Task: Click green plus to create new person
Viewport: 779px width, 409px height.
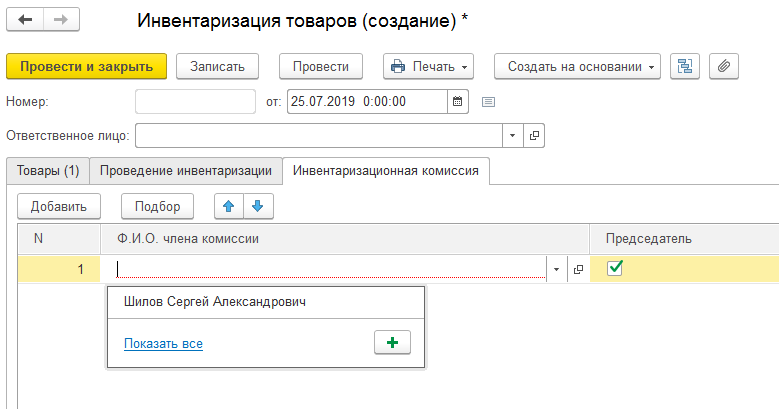Action: (392, 343)
